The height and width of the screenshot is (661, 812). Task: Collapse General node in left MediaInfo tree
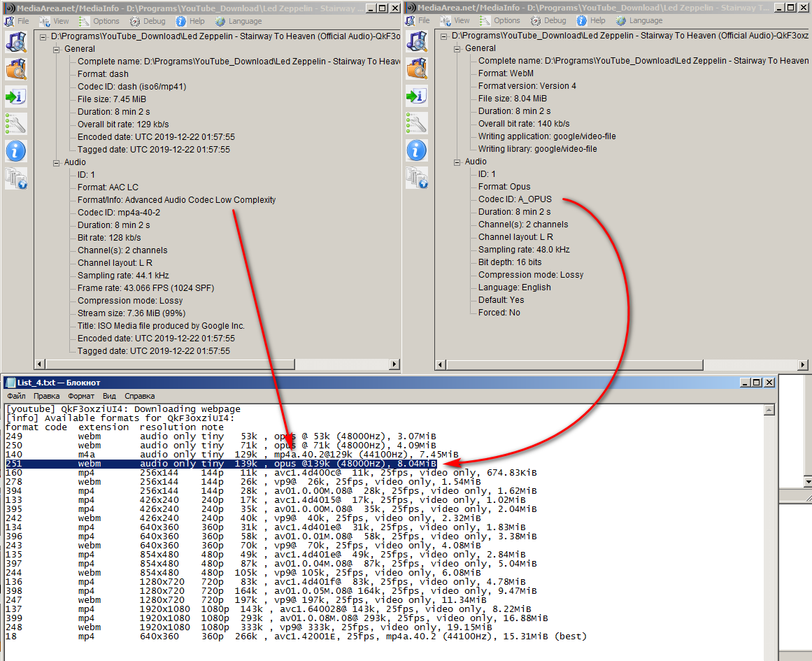coord(56,50)
